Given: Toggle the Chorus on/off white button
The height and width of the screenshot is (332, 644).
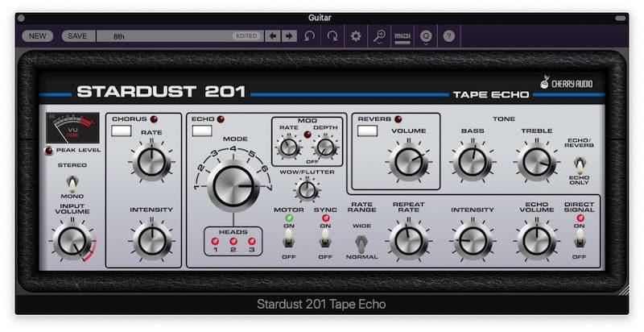Looking at the screenshot, I should 122,131.
